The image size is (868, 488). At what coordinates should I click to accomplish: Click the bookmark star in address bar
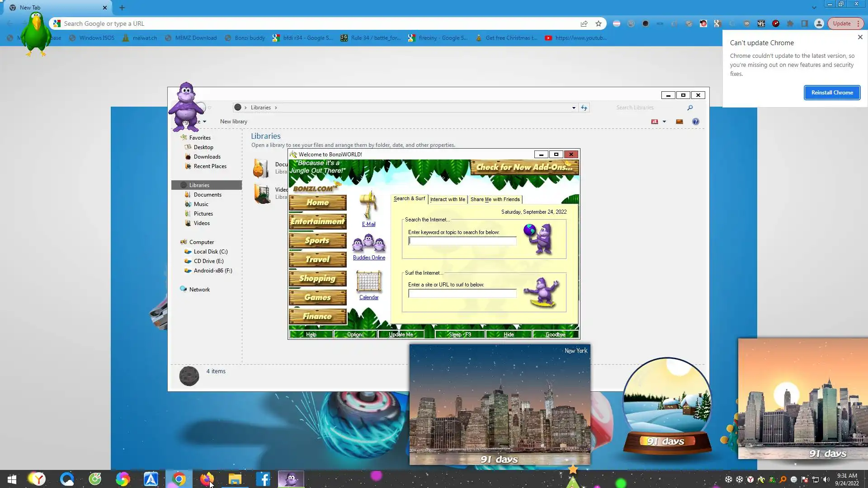click(599, 23)
